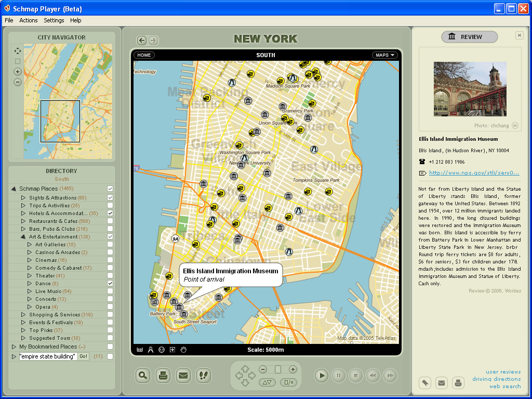Uncheck Sights & Attractions checkbox
Viewport: 532px width, 399px height.
[x=110, y=197]
